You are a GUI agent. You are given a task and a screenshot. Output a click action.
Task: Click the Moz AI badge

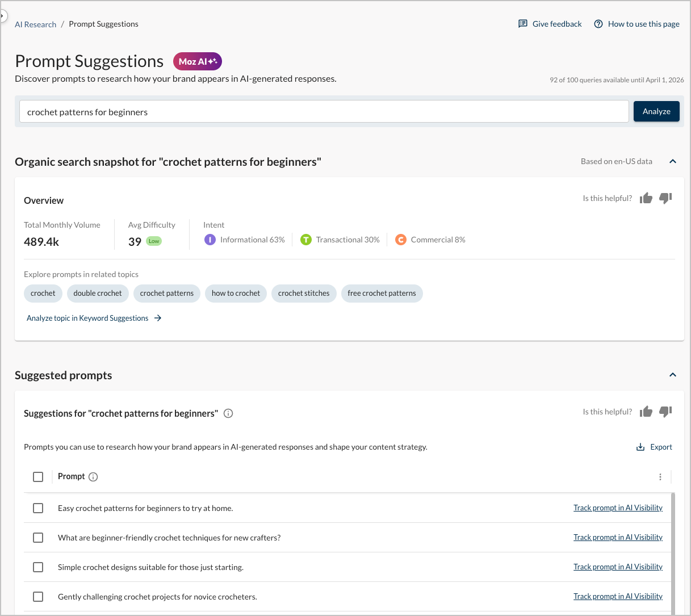coord(197,61)
